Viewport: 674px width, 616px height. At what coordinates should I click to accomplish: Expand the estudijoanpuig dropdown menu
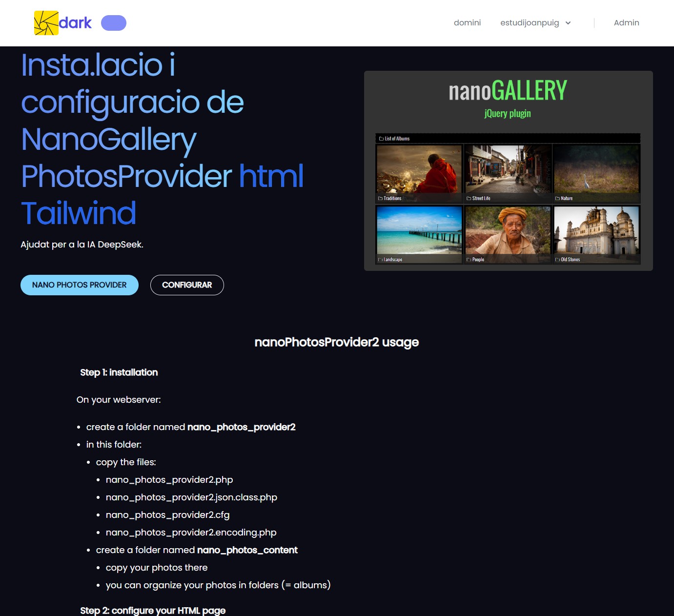[x=535, y=23]
